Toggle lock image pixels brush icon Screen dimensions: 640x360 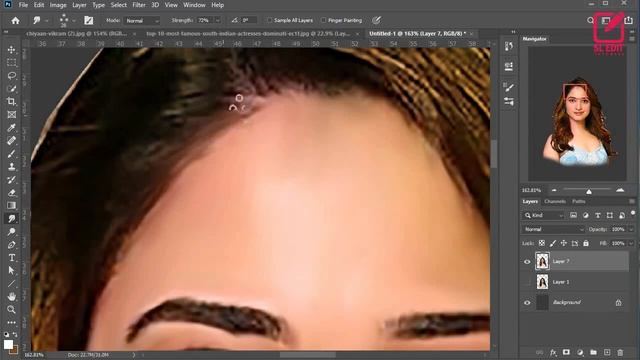click(553, 243)
